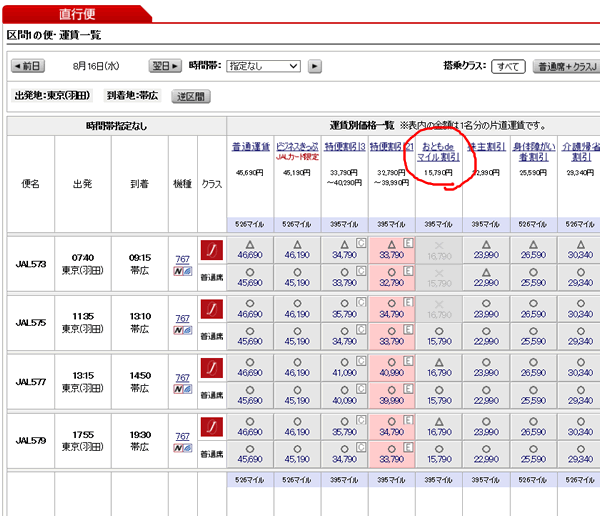
Task: Click the small arrow button beside time dropdown
Action: [x=315, y=66]
